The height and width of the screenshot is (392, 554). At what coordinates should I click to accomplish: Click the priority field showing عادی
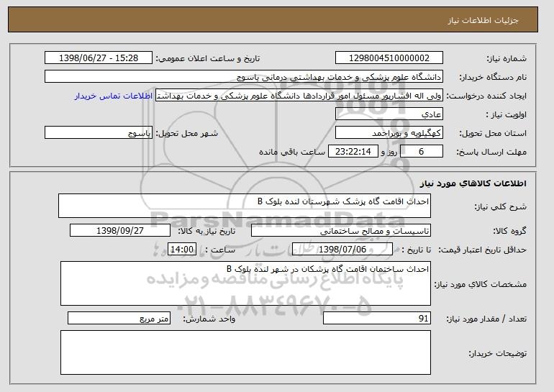[389, 114]
